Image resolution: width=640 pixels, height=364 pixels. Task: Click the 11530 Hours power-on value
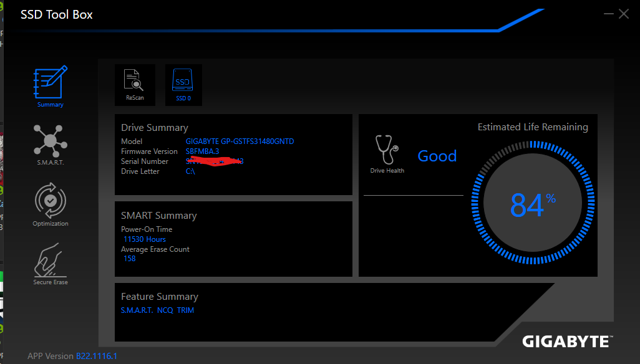click(x=145, y=239)
